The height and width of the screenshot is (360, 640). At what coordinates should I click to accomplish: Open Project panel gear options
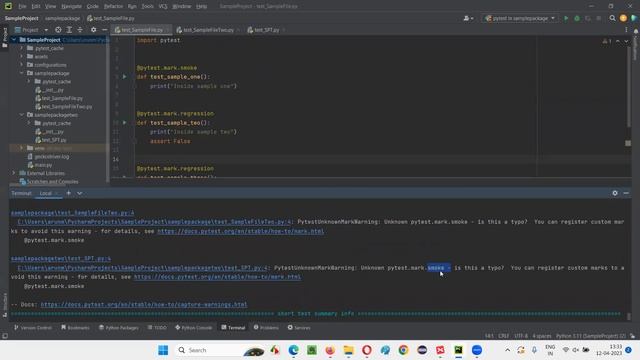point(93,30)
